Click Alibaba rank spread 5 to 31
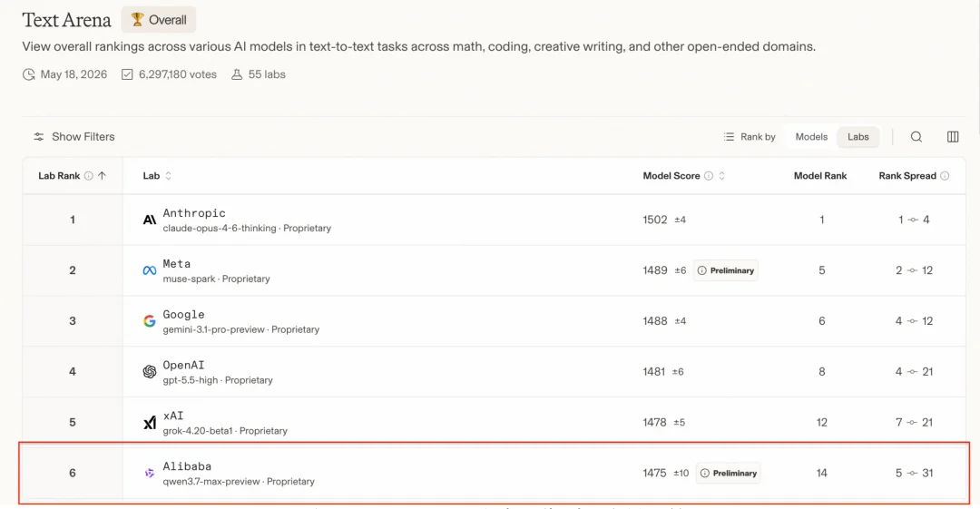980x509 pixels. click(x=915, y=473)
